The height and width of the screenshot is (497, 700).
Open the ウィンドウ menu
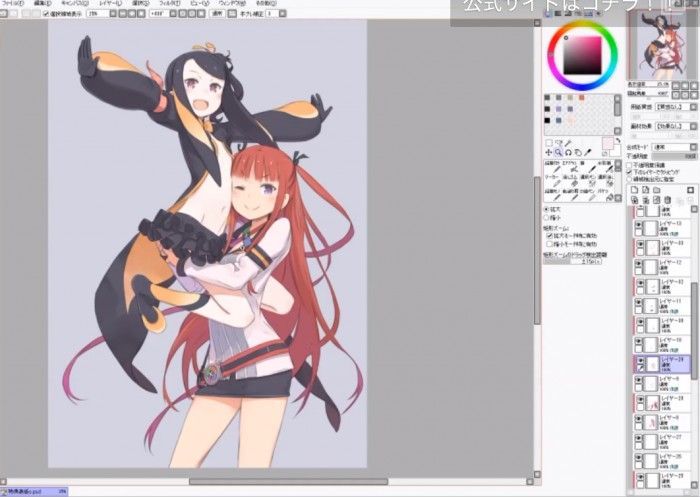232,3
